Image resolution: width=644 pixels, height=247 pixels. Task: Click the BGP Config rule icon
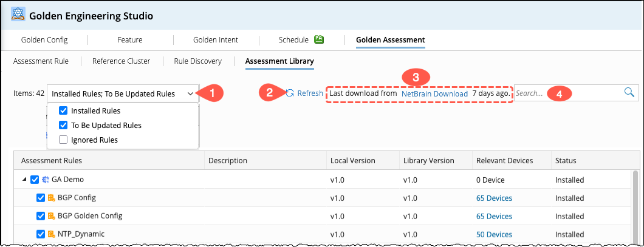pos(52,198)
